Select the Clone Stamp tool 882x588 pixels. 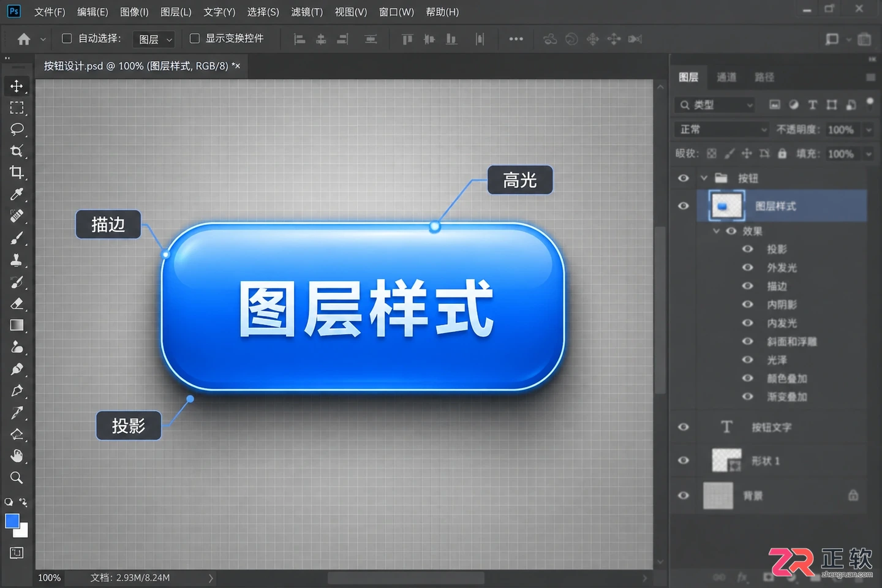coord(17,260)
